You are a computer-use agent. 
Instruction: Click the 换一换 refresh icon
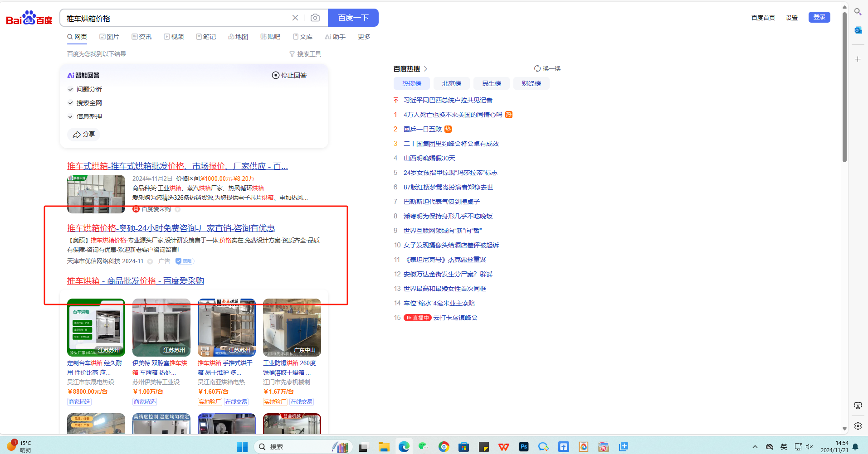537,68
